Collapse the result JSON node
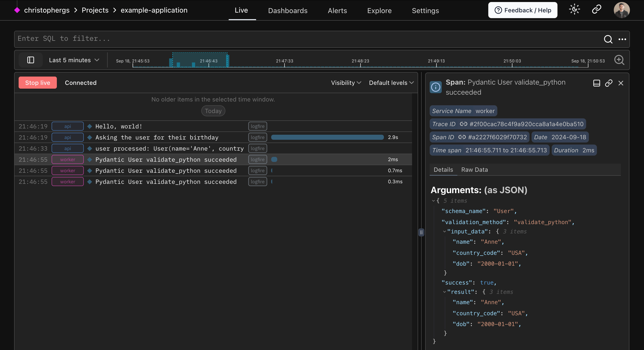Image resolution: width=644 pixels, height=350 pixels. pos(445,292)
